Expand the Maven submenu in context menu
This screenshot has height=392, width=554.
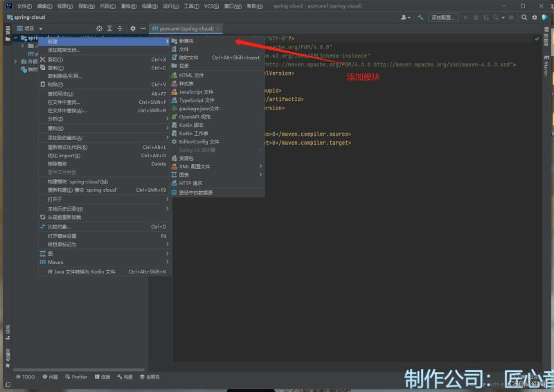[104, 262]
